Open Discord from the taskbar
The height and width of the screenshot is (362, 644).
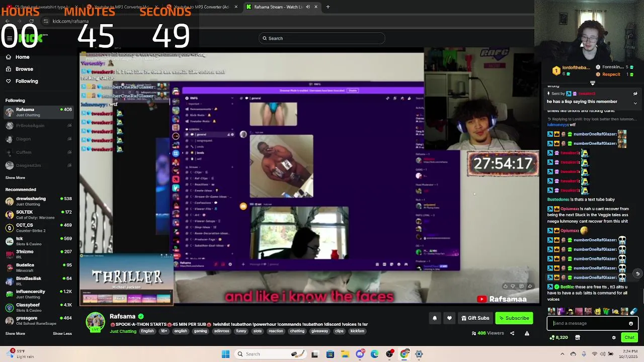tap(360, 354)
